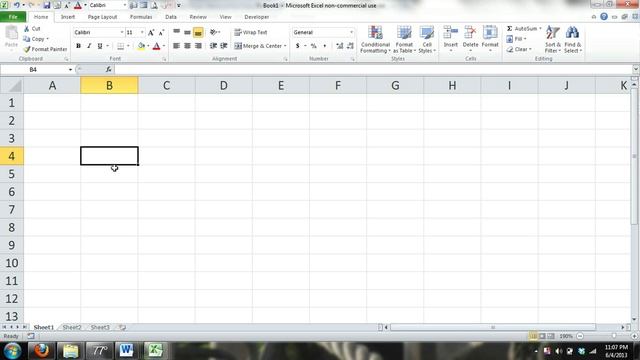Toggle Italic formatting button
The image size is (640, 360).
(89, 46)
